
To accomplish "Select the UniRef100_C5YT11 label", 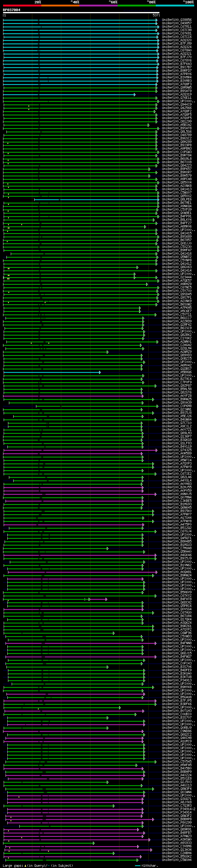I will tap(176, 314).
